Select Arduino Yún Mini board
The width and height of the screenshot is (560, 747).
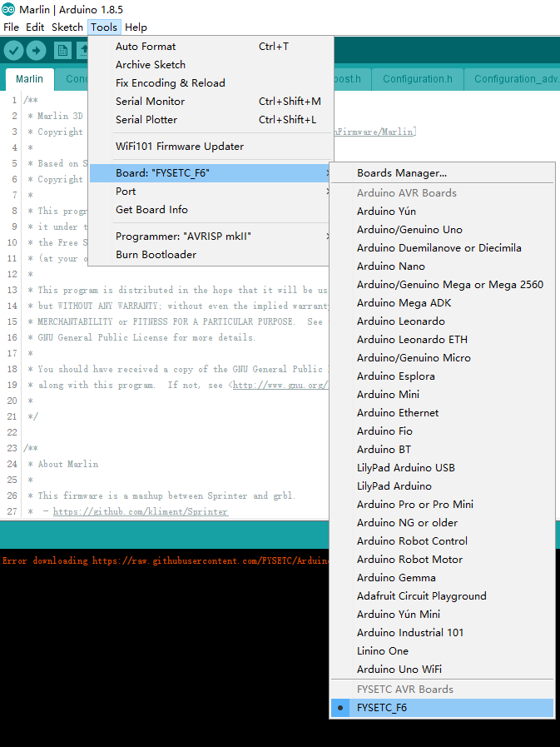(x=443, y=615)
